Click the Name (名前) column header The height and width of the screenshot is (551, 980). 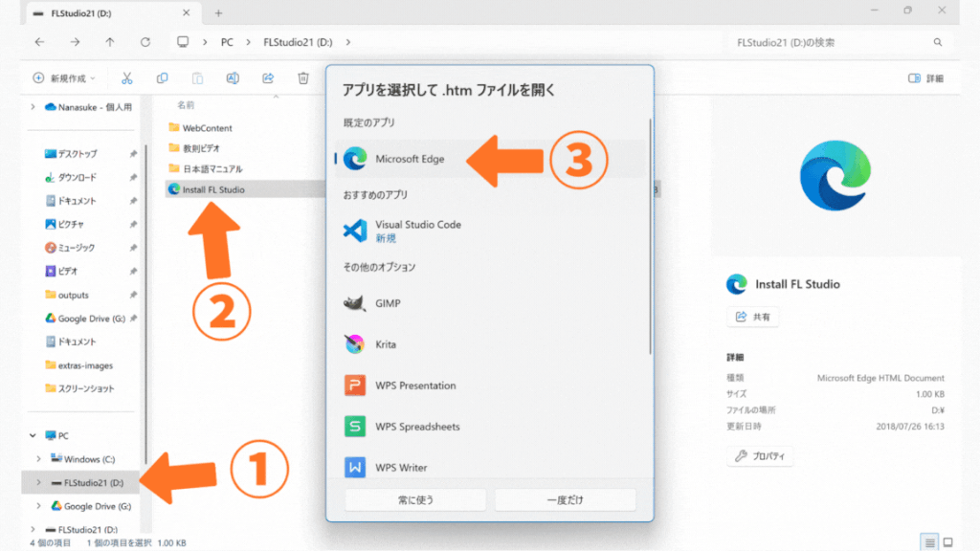pos(186,105)
